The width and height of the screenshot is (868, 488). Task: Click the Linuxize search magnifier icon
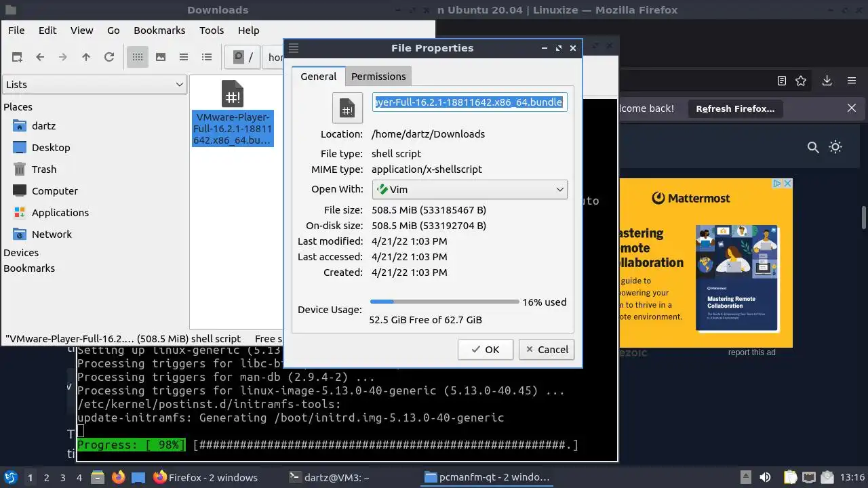(813, 147)
